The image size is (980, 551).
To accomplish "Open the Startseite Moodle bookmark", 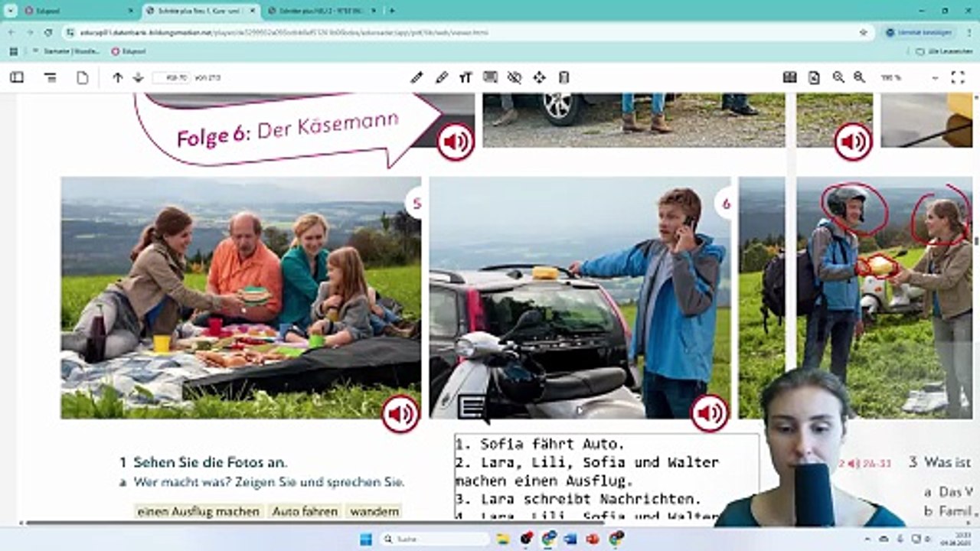I will [x=65, y=51].
